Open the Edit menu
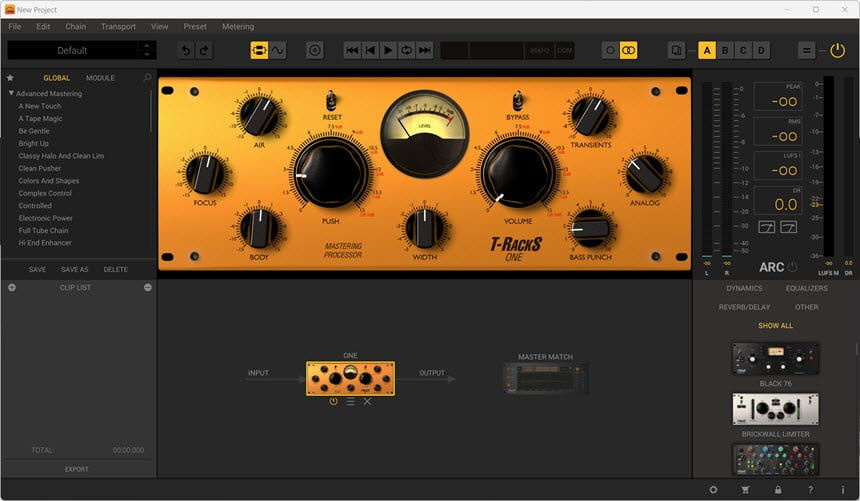This screenshot has height=501, width=860. pos(43,26)
